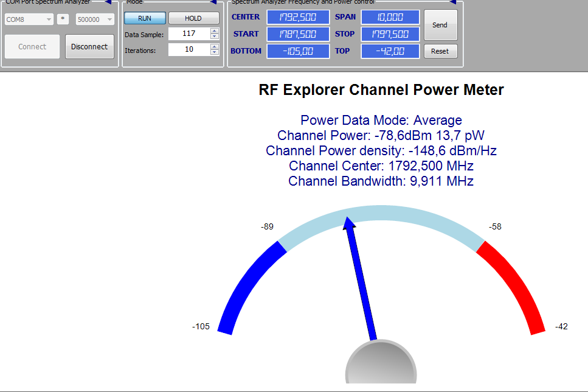Screen dimensions: 588x392
Task: Click the Channel Bandwidth 9,911 MHz text
Action: [381, 181]
